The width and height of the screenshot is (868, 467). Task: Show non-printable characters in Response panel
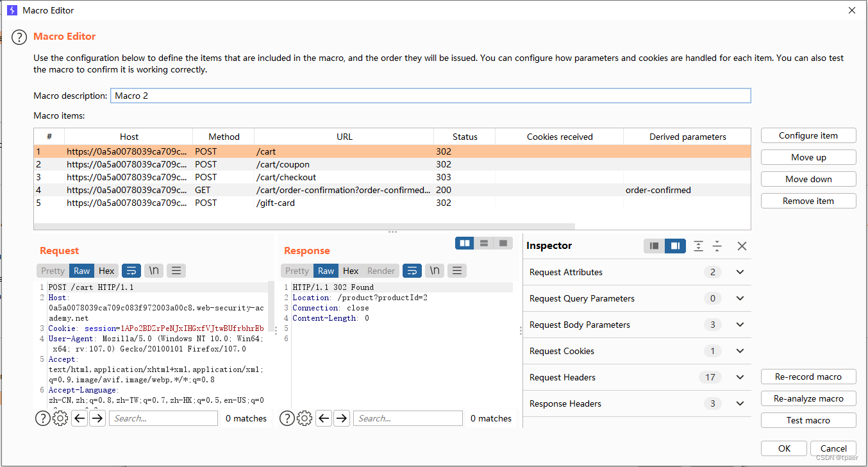tap(435, 271)
